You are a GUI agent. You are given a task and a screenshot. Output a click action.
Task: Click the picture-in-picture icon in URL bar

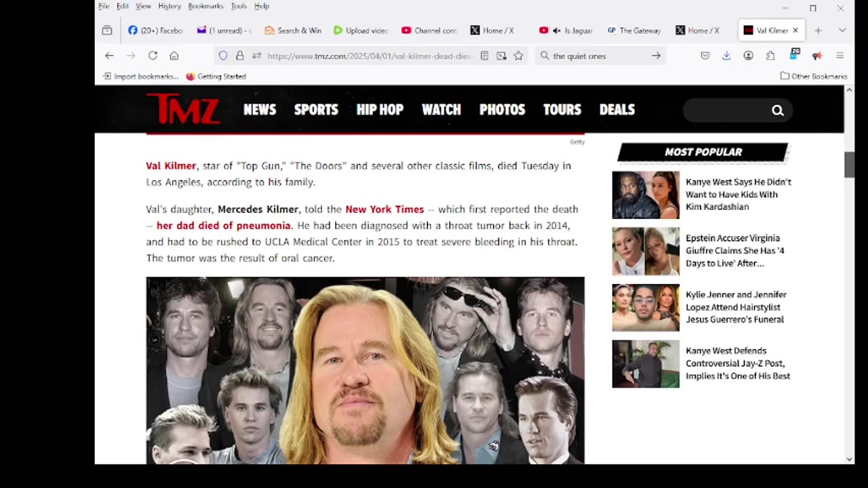(501, 56)
